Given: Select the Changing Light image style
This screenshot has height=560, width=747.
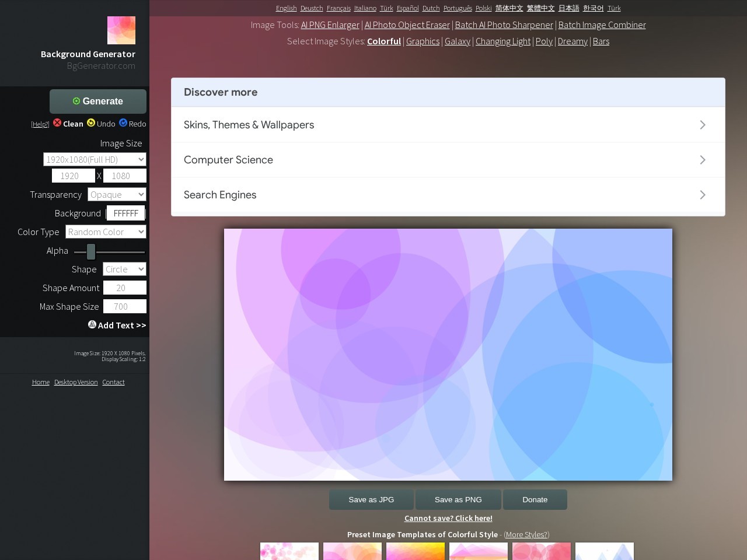Looking at the screenshot, I should coord(503,41).
